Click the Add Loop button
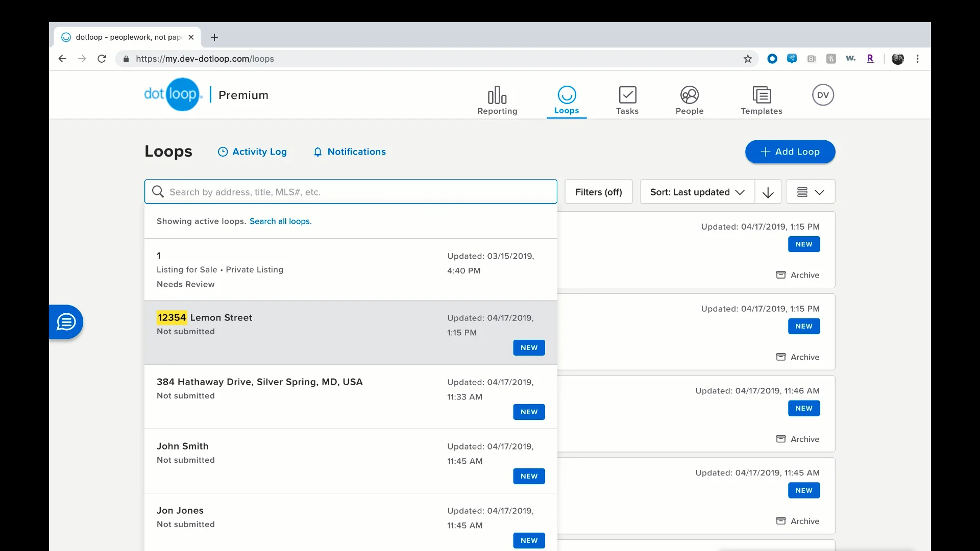The image size is (980, 551). pyautogui.click(x=790, y=152)
